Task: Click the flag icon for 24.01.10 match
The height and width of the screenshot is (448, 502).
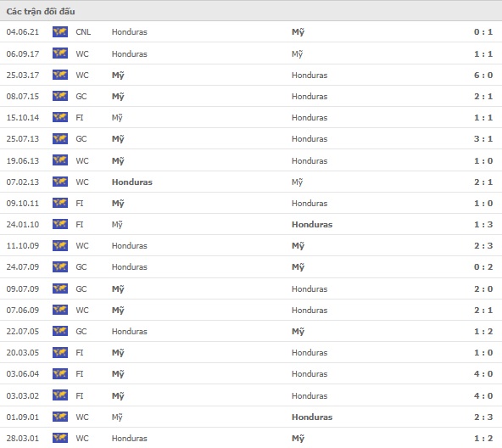Action: tap(60, 224)
